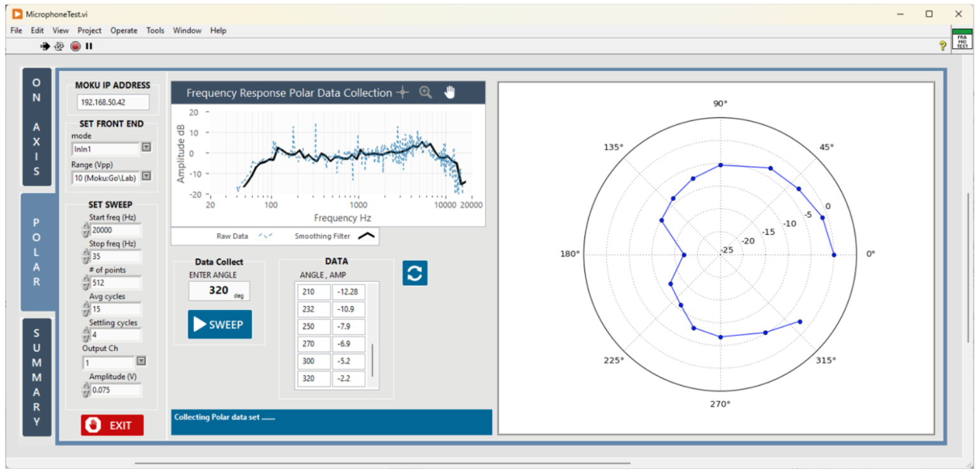The width and height of the screenshot is (980, 472).
Task: Choose the graph zoom magnifier tool
Action: click(425, 92)
